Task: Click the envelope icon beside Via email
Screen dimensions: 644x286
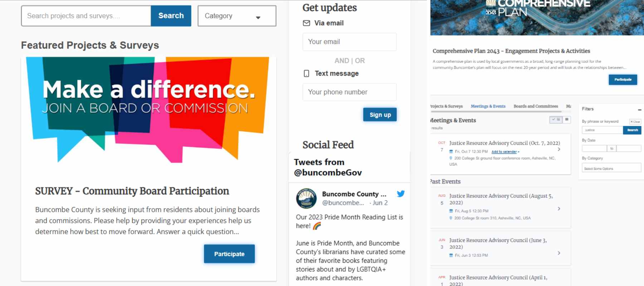Action: (x=307, y=23)
